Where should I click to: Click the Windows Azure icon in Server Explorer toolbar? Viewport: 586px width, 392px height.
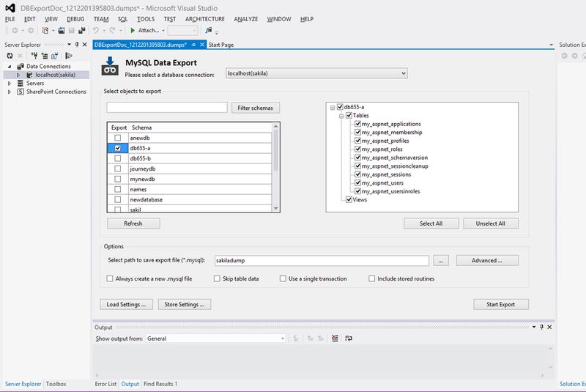coord(68,56)
